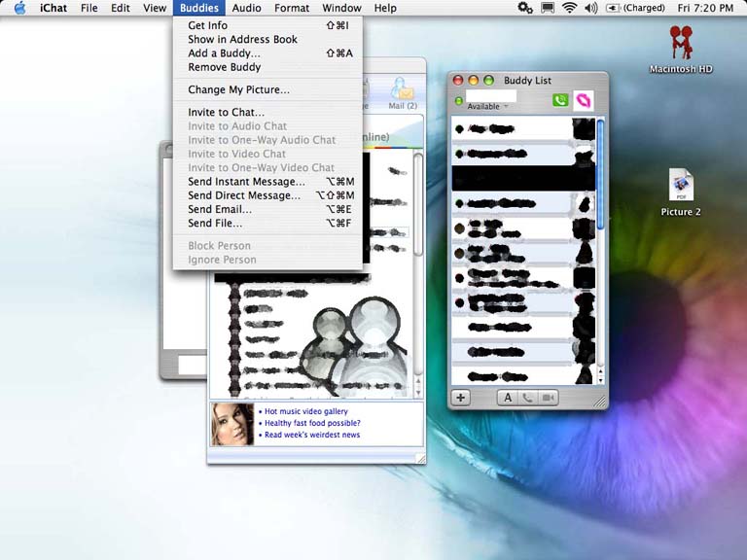
Task: Click the green status dot in Buddy List
Action: pyautogui.click(x=459, y=100)
